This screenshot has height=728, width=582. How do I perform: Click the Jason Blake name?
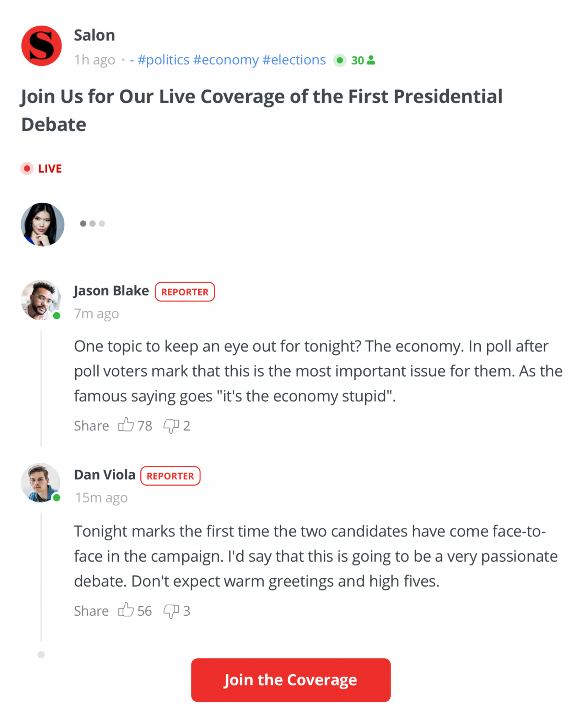pos(111,291)
